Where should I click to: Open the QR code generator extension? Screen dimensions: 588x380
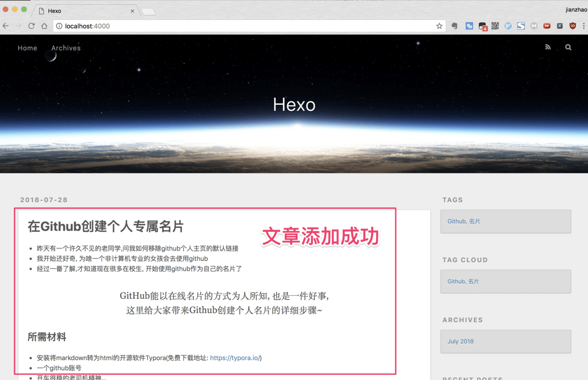pyautogui.click(x=495, y=26)
